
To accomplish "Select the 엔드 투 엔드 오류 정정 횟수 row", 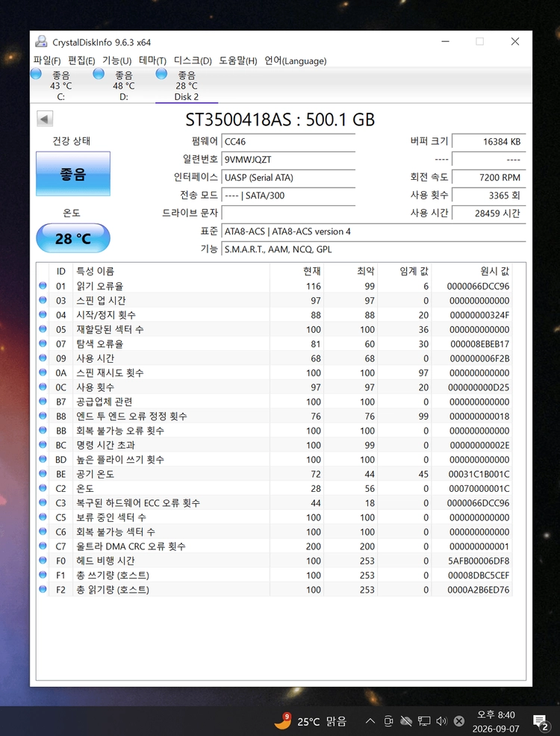I will tap(275, 417).
